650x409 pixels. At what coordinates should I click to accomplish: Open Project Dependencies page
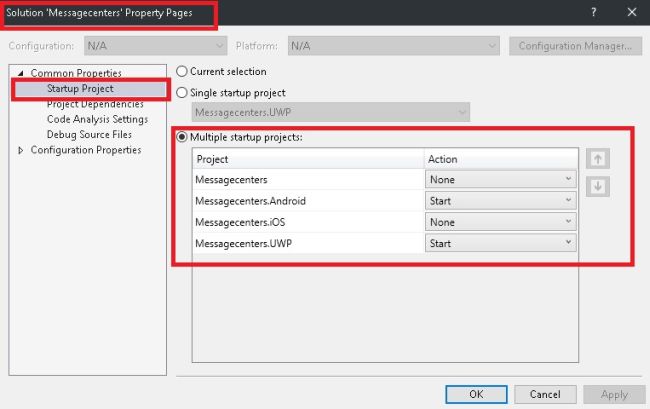[x=93, y=104]
